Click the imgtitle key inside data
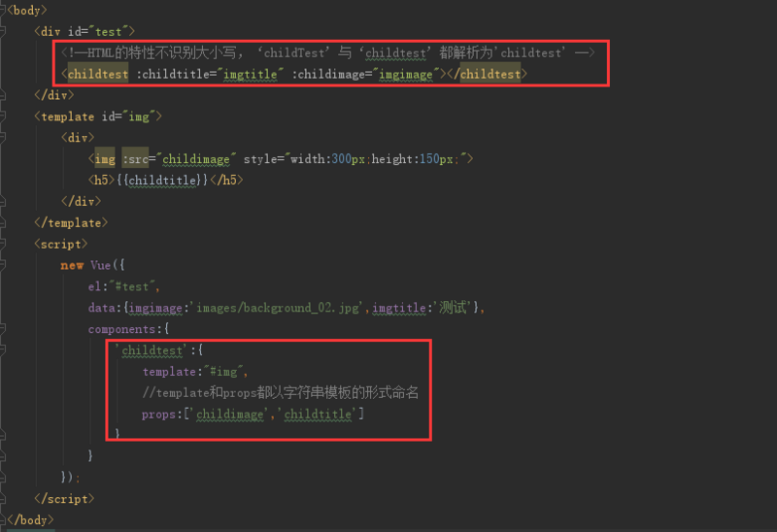The width and height of the screenshot is (777, 532). click(399, 308)
